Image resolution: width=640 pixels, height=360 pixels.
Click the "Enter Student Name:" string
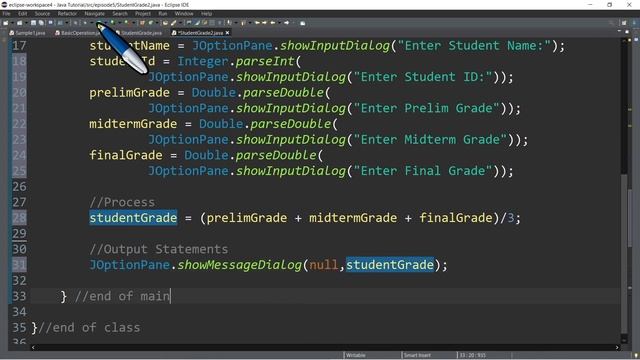tap(474, 45)
